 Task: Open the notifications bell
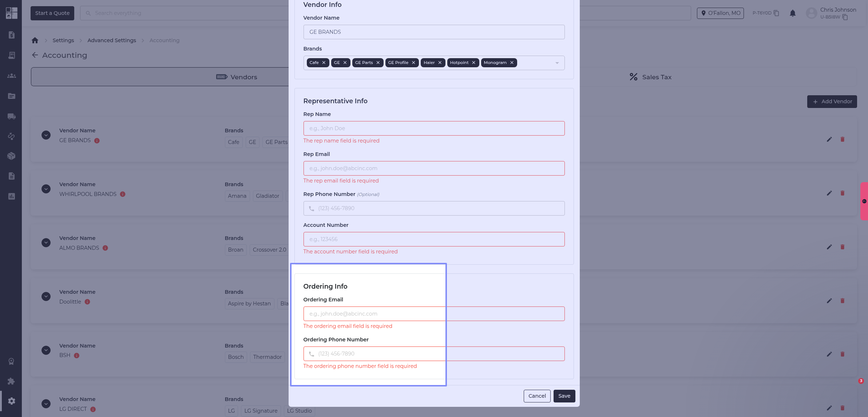pyautogui.click(x=793, y=13)
